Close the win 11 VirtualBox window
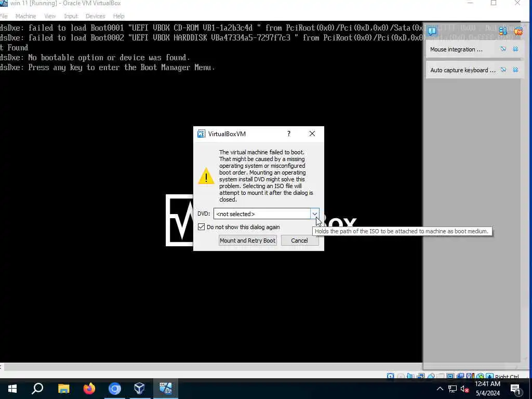 [517, 3]
